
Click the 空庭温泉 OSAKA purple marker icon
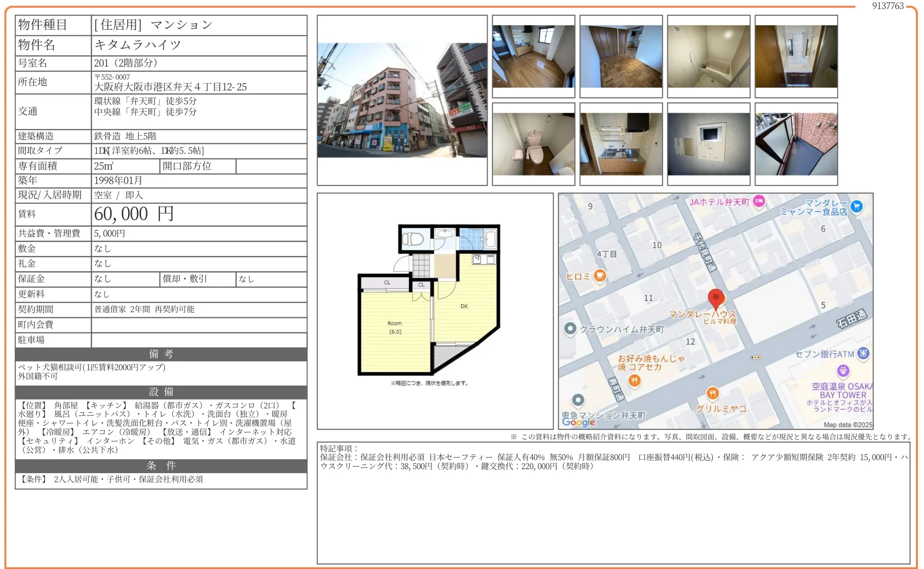point(843,371)
